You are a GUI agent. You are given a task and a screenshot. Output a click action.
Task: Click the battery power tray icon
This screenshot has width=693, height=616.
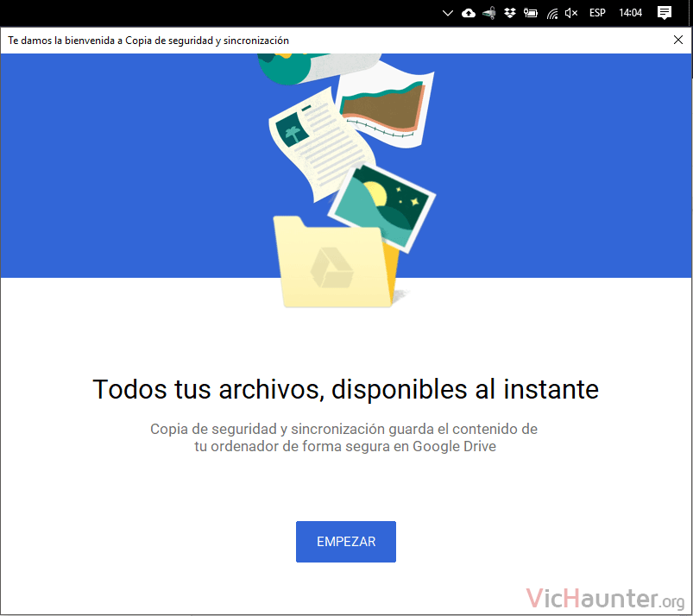[531, 13]
